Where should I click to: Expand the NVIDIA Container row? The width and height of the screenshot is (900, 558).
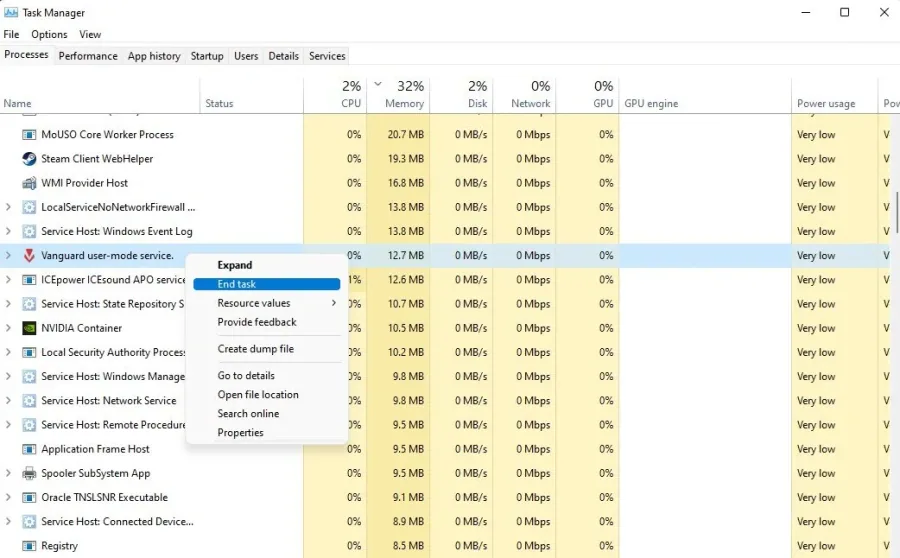click(8, 327)
